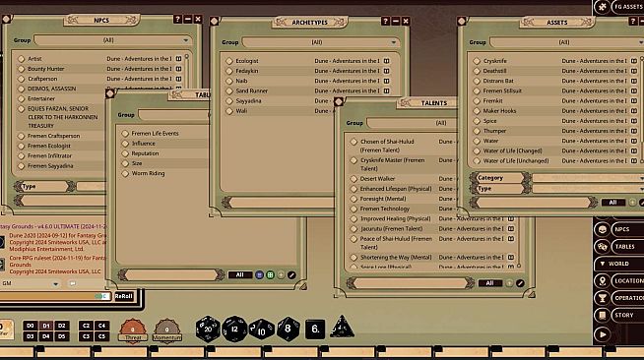Roll the d10 die
Image resolution: width=644 pixels, height=360 pixels.
262,330
